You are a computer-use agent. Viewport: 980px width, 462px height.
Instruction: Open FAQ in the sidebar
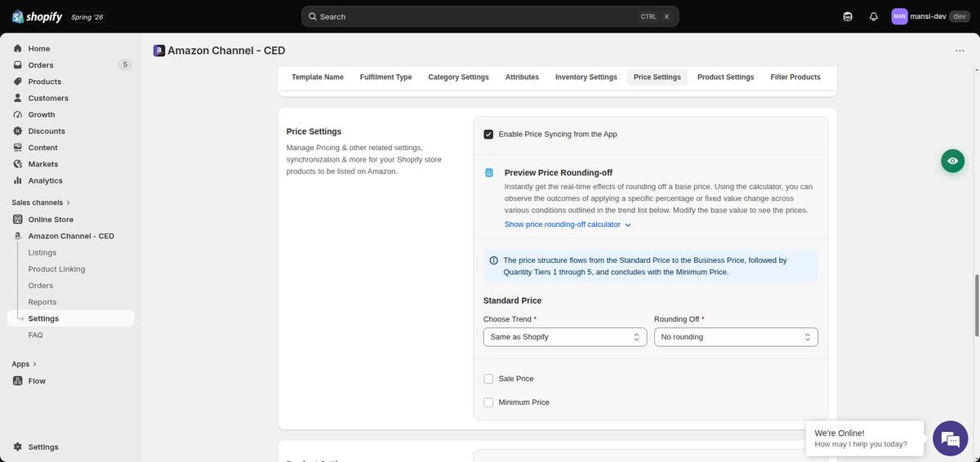(x=36, y=335)
